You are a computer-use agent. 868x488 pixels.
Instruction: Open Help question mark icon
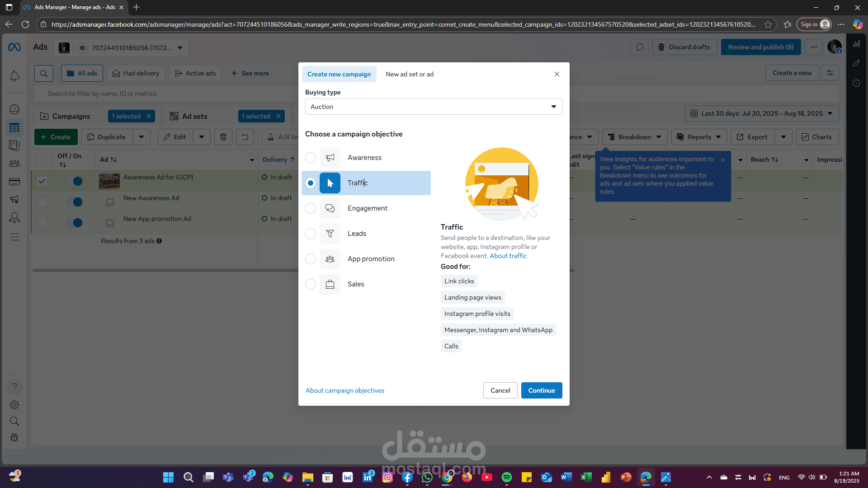[14, 387]
